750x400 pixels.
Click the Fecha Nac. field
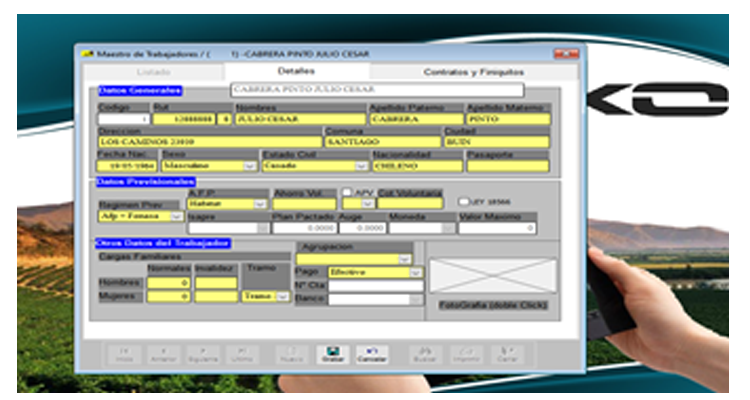127,166
